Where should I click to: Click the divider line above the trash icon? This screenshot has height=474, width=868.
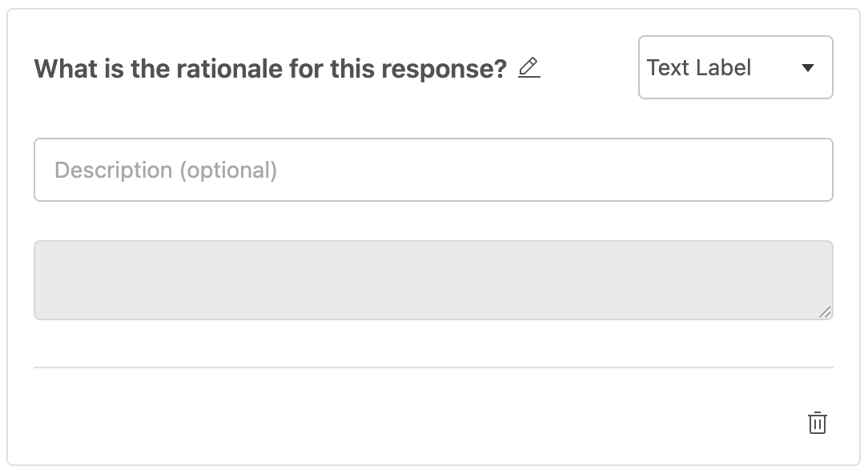click(x=432, y=367)
